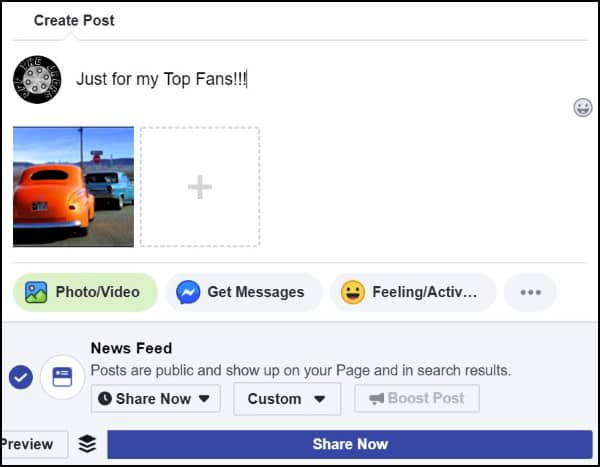600x467 pixels.
Task: Click the stacked layers icon
Action: pyautogui.click(x=87, y=444)
